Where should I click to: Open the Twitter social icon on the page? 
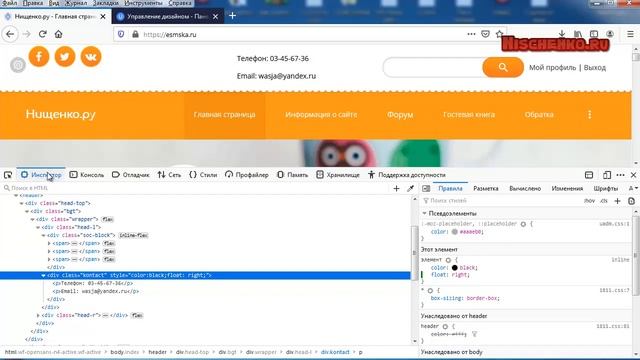65,56
